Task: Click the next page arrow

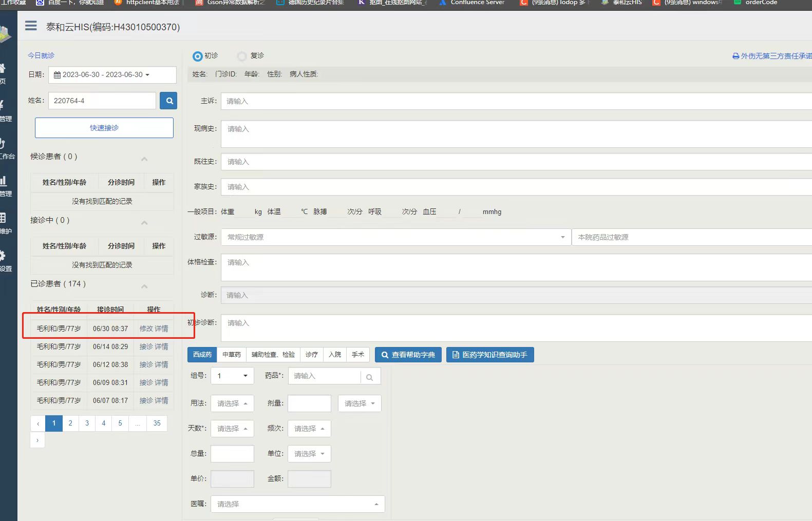Action: click(37, 440)
